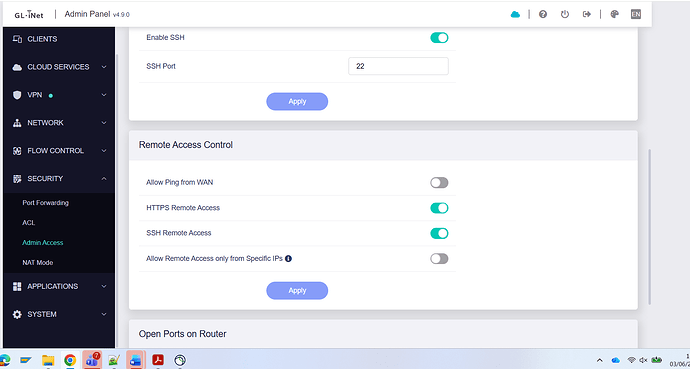Viewport: 690px width, 369px height.
Task: Select Admin Access in Security menu
Action: 43,243
